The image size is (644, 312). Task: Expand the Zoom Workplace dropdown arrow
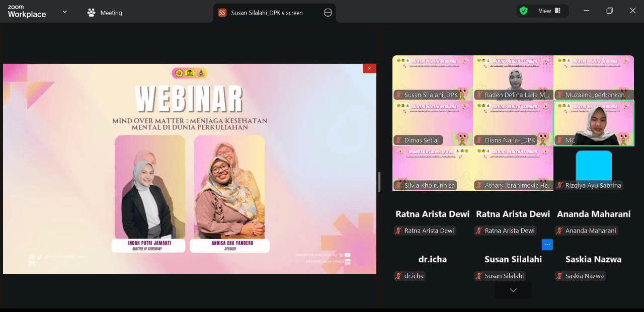(64, 12)
